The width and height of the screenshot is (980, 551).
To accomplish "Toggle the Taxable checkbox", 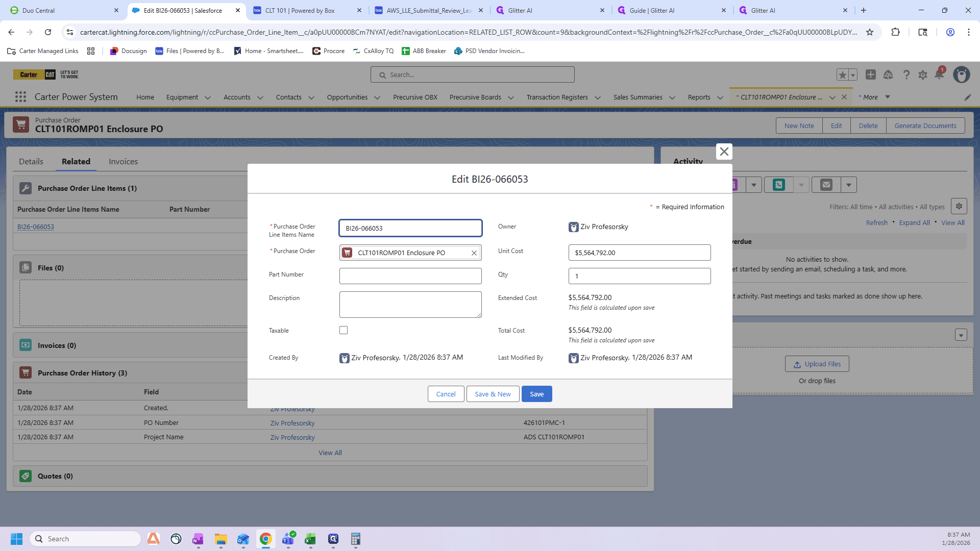I will tap(344, 330).
